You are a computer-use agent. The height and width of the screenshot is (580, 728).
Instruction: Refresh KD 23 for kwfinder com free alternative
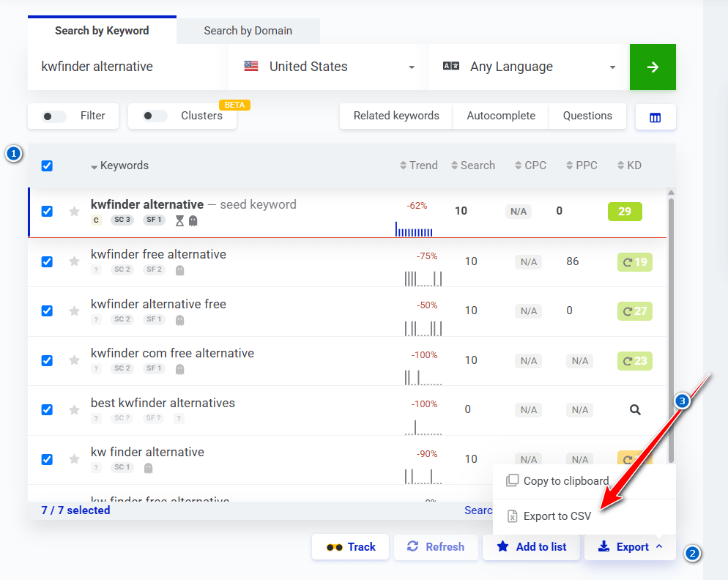[x=635, y=361]
